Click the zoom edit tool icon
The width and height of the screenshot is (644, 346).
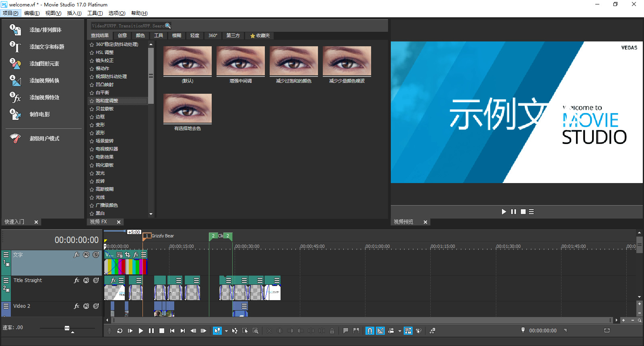pyautogui.click(x=256, y=331)
